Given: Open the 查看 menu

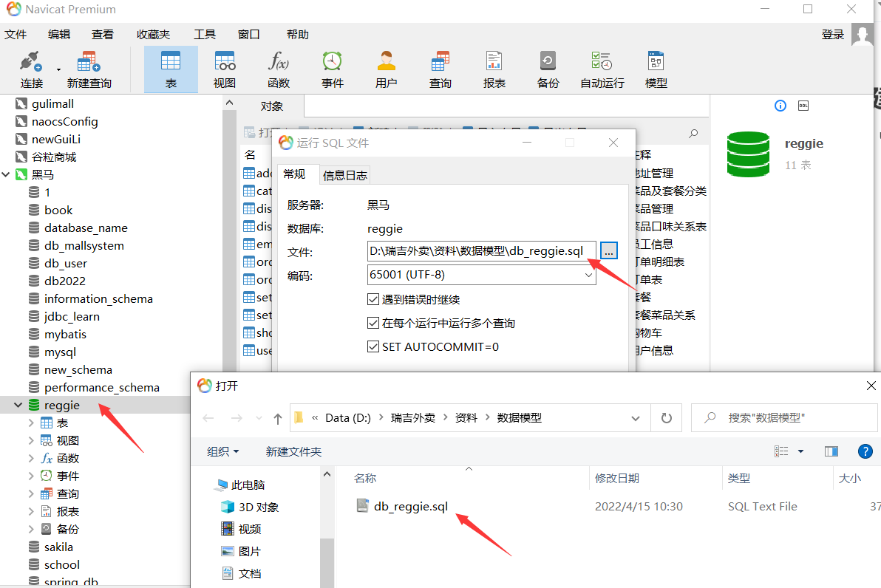Looking at the screenshot, I should pos(102,35).
